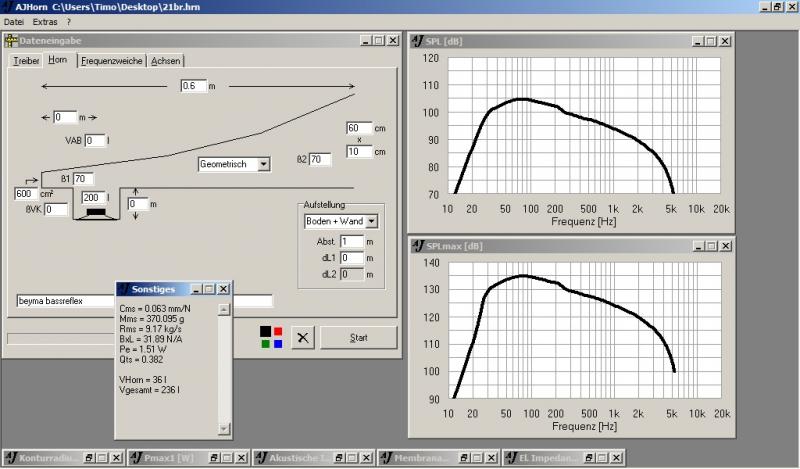
Task: Switch to the Treiber tab
Action: coord(26,61)
